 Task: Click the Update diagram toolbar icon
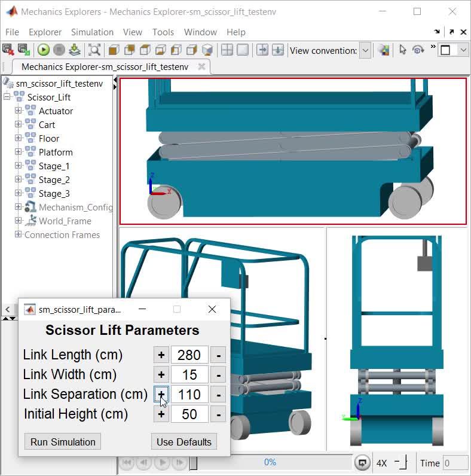click(x=74, y=50)
